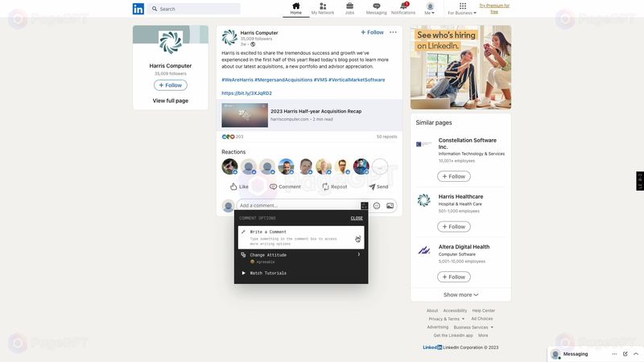This screenshot has height=362, width=644.
Task: Send the post via message
Action: click(378, 187)
